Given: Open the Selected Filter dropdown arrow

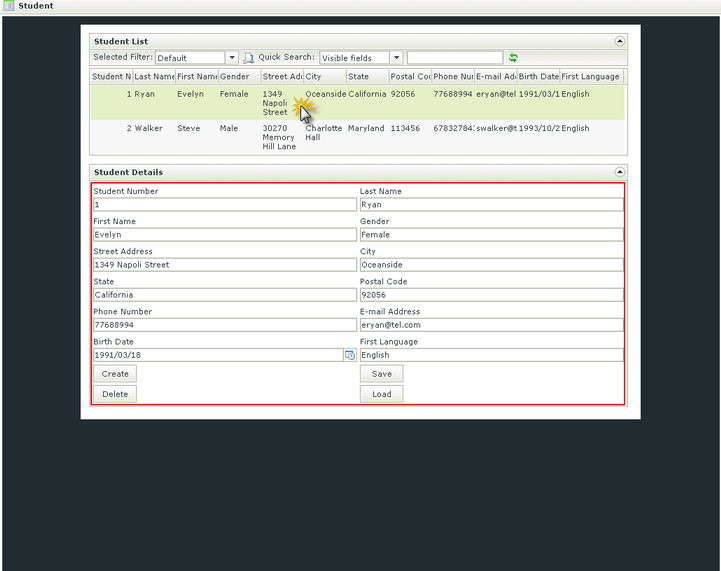Looking at the screenshot, I should point(232,57).
